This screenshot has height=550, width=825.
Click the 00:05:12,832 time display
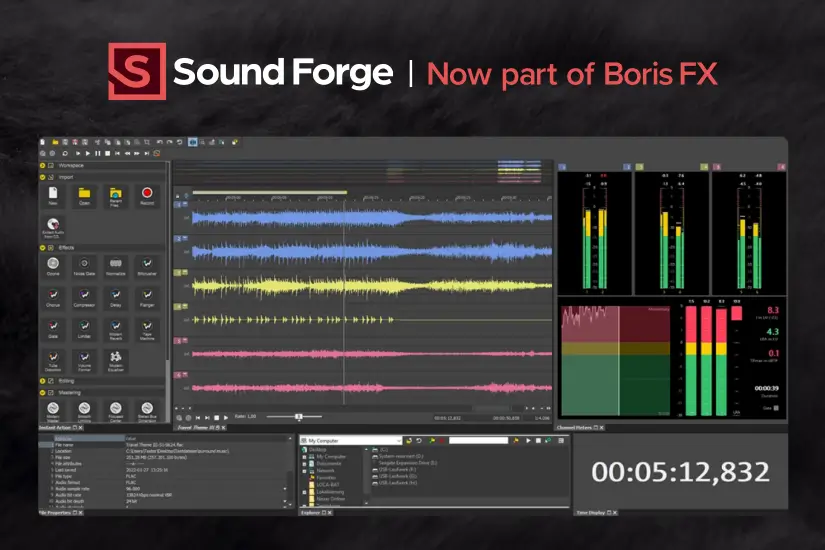pos(680,472)
